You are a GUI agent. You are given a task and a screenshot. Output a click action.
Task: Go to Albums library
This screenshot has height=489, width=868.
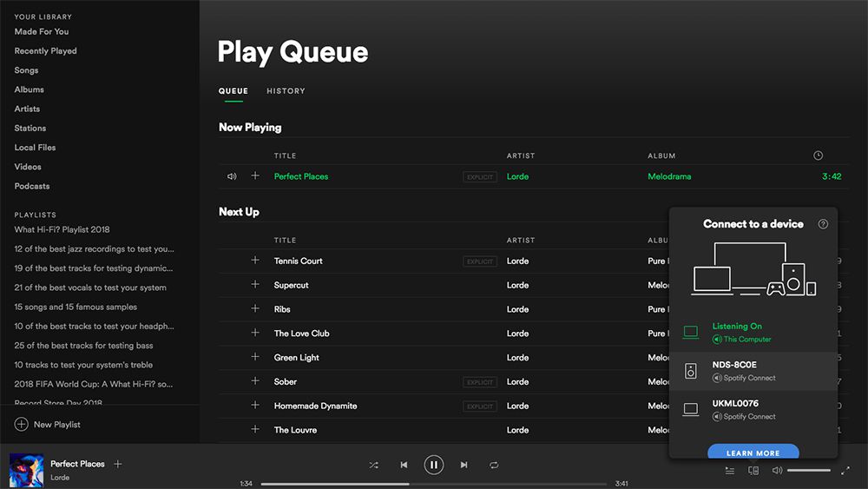coord(29,89)
